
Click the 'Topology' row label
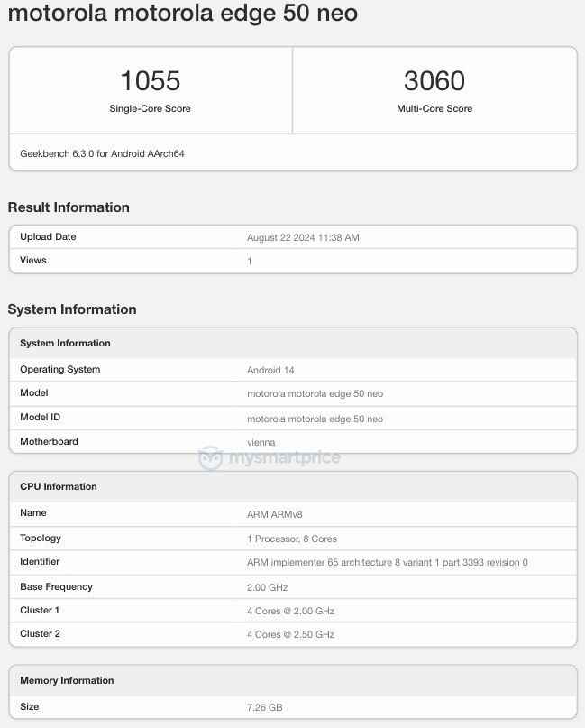pos(41,539)
